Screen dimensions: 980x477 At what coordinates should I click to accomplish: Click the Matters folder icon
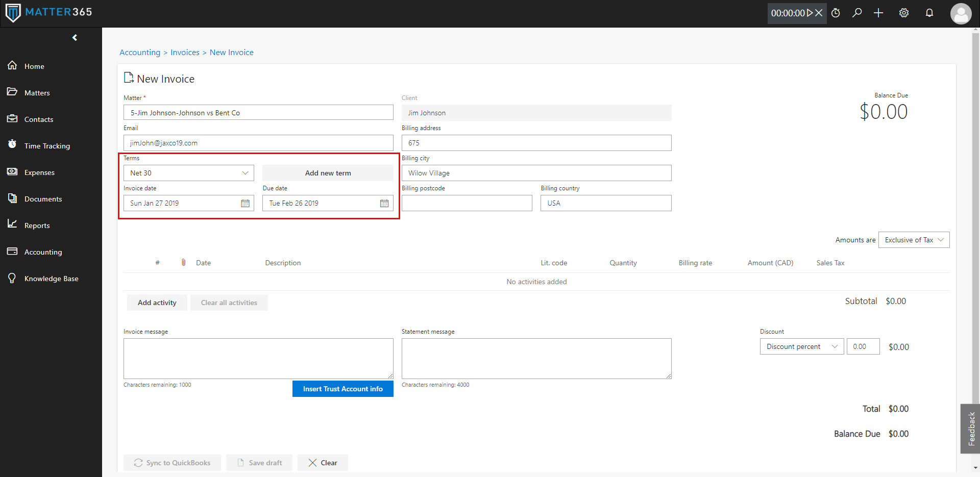12,92
